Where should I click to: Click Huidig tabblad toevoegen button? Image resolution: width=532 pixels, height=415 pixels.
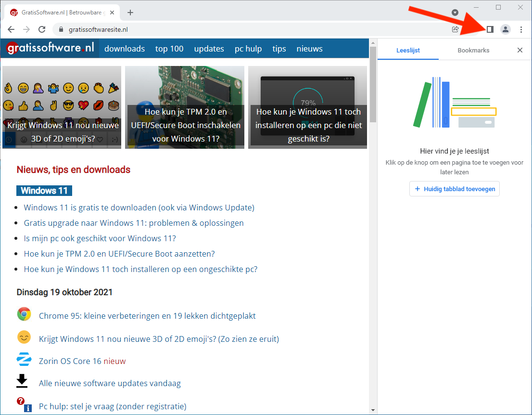point(455,189)
